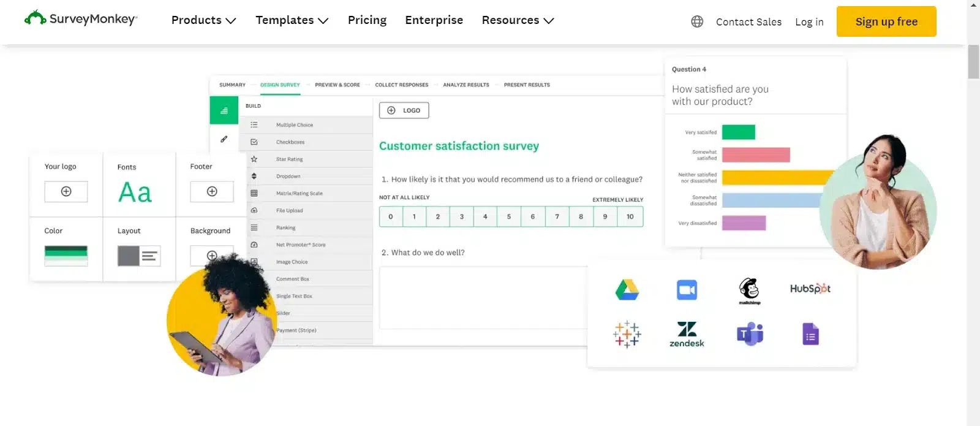The height and width of the screenshot is (426, 980).
Task: Click the Fonts Aa preview
Action: [135, 192]
